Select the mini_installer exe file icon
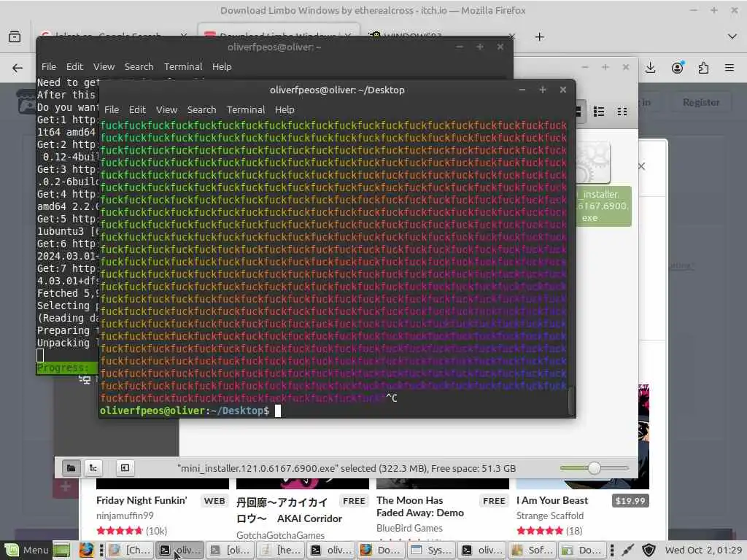747x560 pixels. coord(594,163)
